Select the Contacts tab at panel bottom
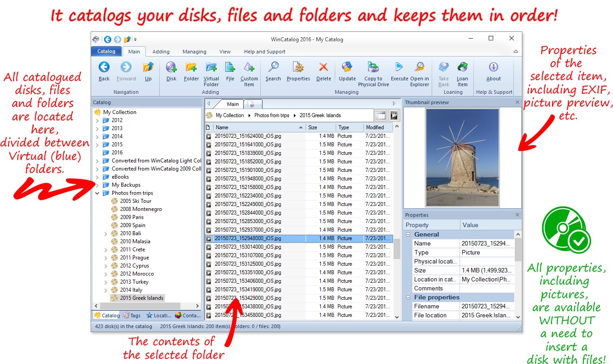Viewport: 613px width, 364px height. point(188,316)
